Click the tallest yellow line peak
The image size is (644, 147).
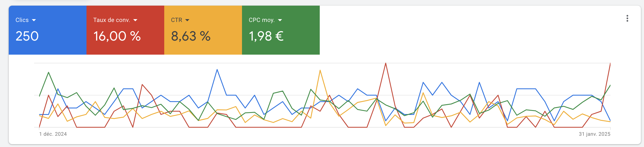pyautogui.click(x=320, y=70)
